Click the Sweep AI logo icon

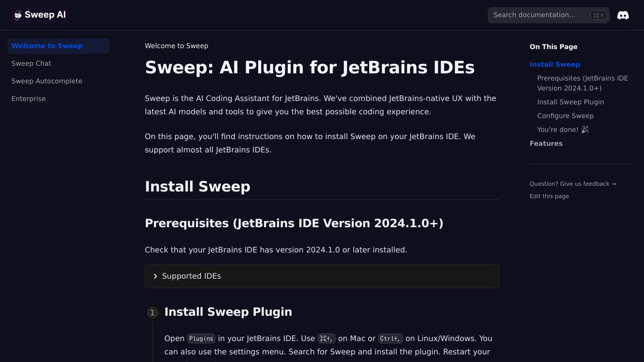pos(18,15)
